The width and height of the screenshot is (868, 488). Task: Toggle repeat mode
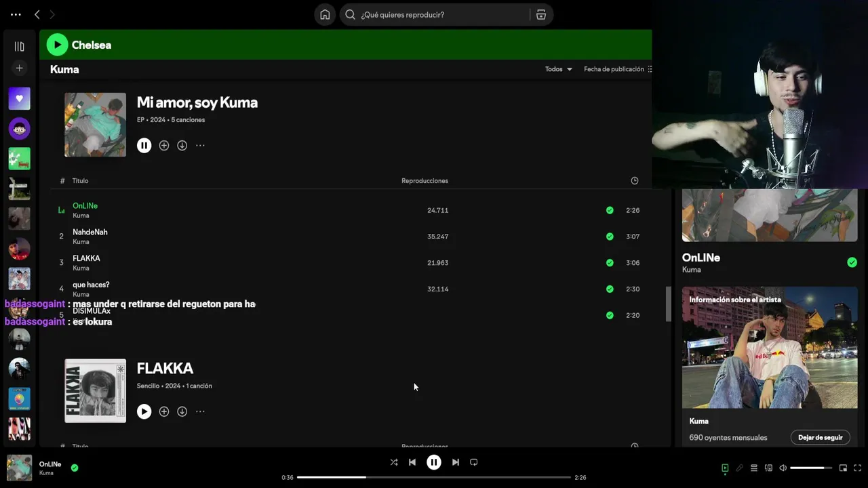[474, 462]
